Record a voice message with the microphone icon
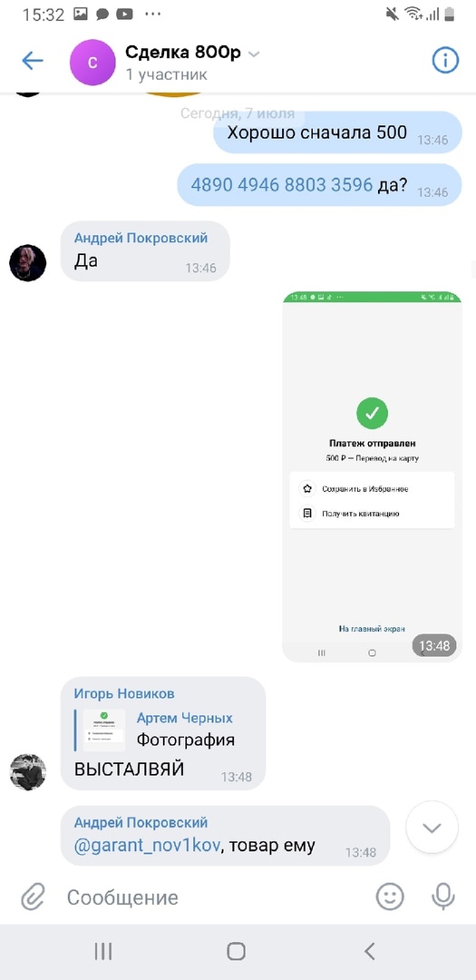This screenshot has width=476, height=980. [x=442, y=897]
